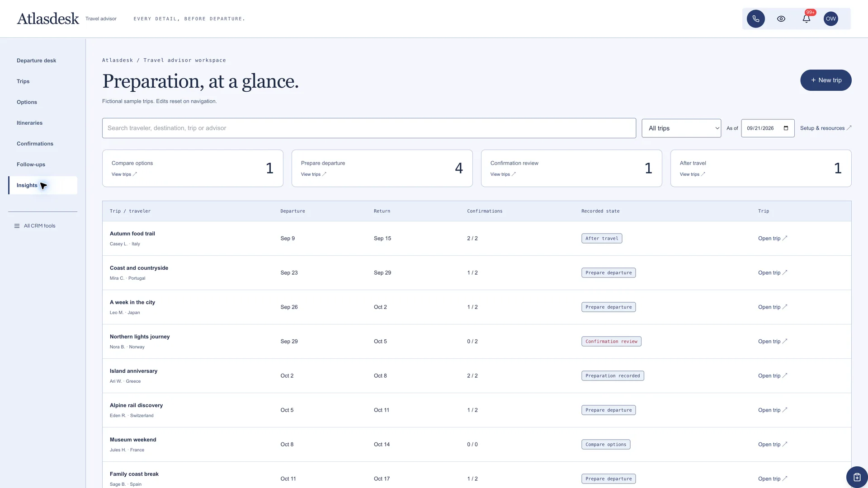Open trip for A week in the city
The width and height of the screenshot is (868, 488).
[773, 307]
